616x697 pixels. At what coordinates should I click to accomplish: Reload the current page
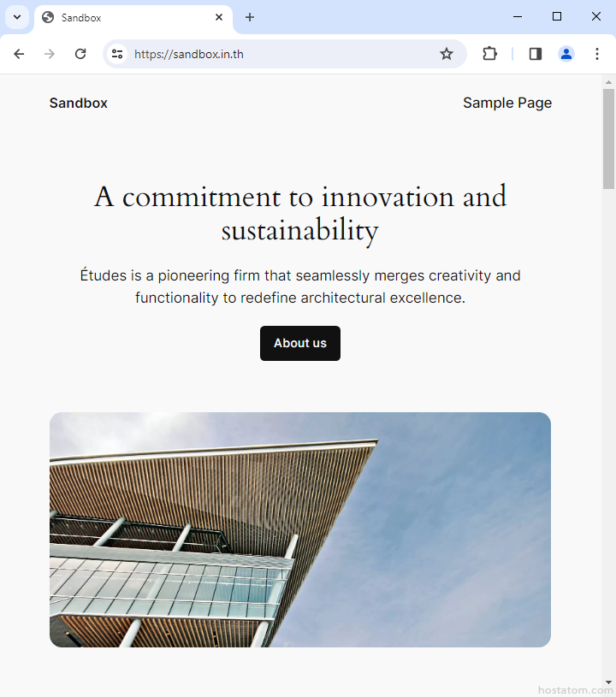click(x=80, y=54)
